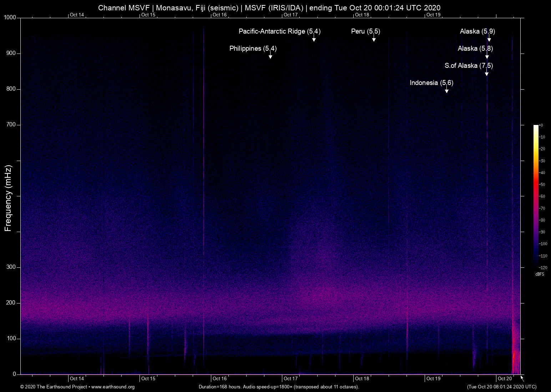The image size is (551, 392).
Task: Select Oct 20 on the bottom time axis
Action: (x=505, y=378)
